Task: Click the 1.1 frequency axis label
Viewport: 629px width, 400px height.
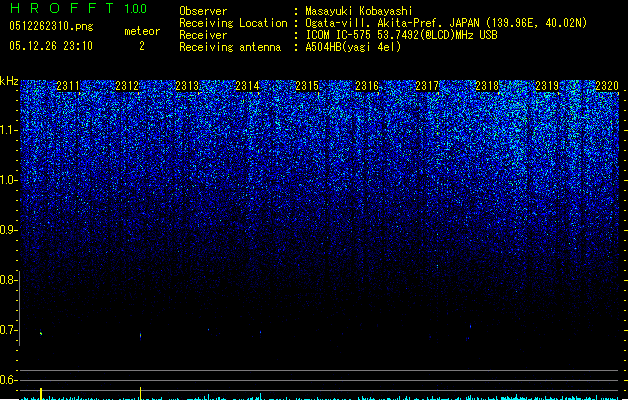Action: (9, 130)
